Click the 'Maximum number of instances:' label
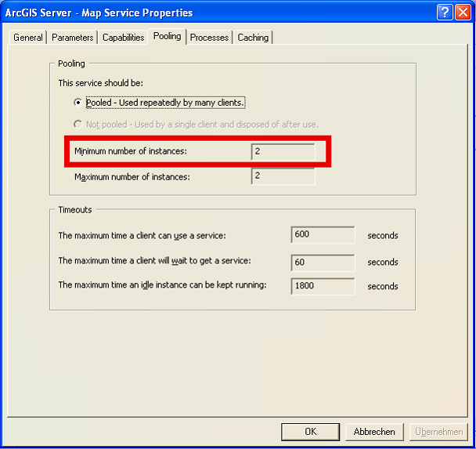 click(x=132, y=177)
